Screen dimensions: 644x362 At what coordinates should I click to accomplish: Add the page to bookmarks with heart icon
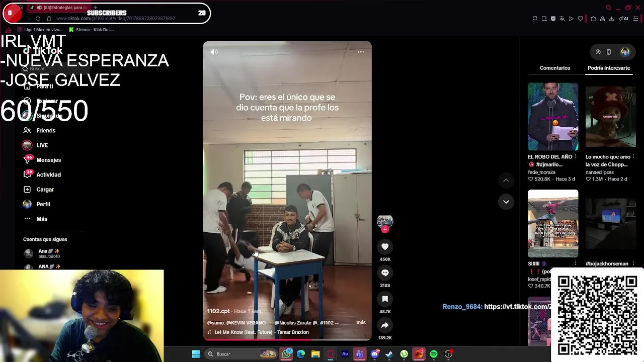(580, 19)
